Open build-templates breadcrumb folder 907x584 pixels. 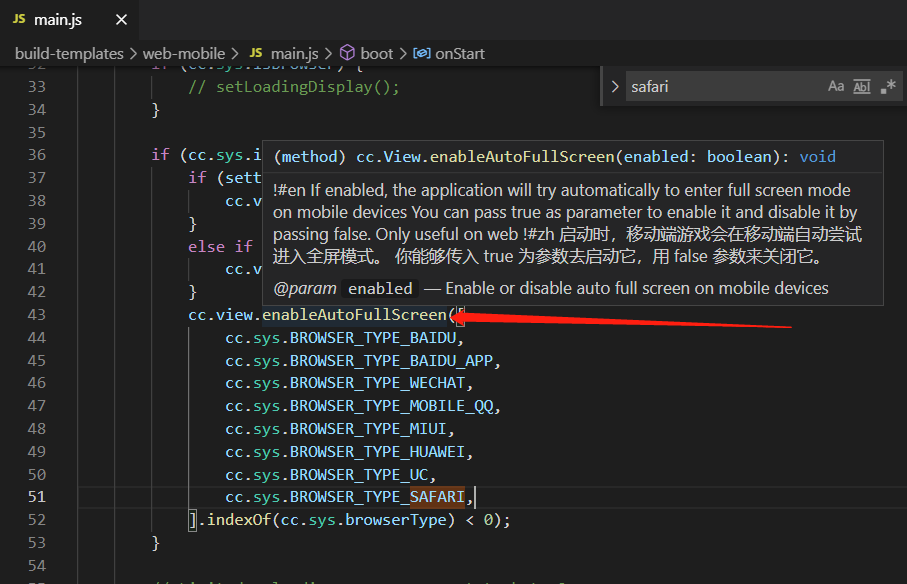[69, 53]
